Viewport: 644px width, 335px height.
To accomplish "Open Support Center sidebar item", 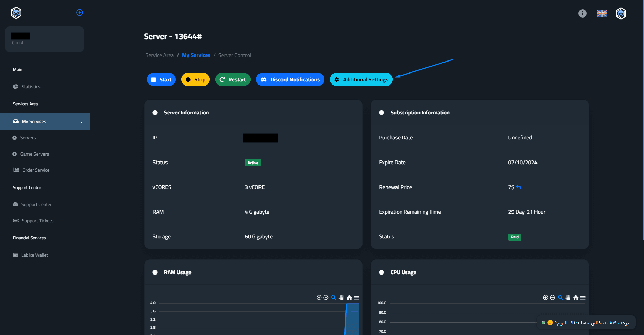I will coord(36,204).
